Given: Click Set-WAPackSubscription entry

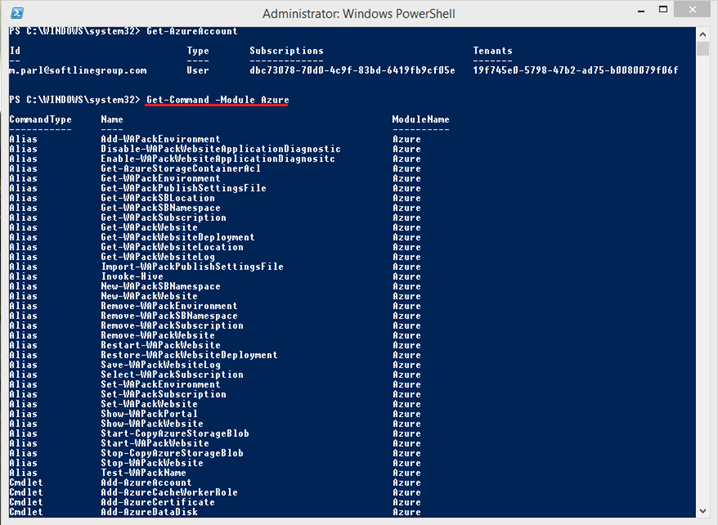Looking at the screenshot, I should (163, 395).
